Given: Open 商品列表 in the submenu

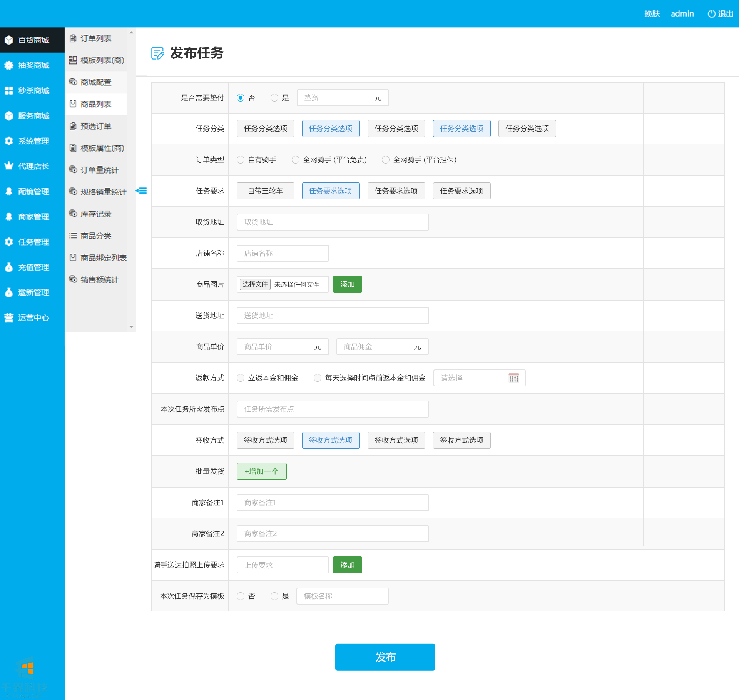Looking at the screenshot, I should click(x=96, y=104).
